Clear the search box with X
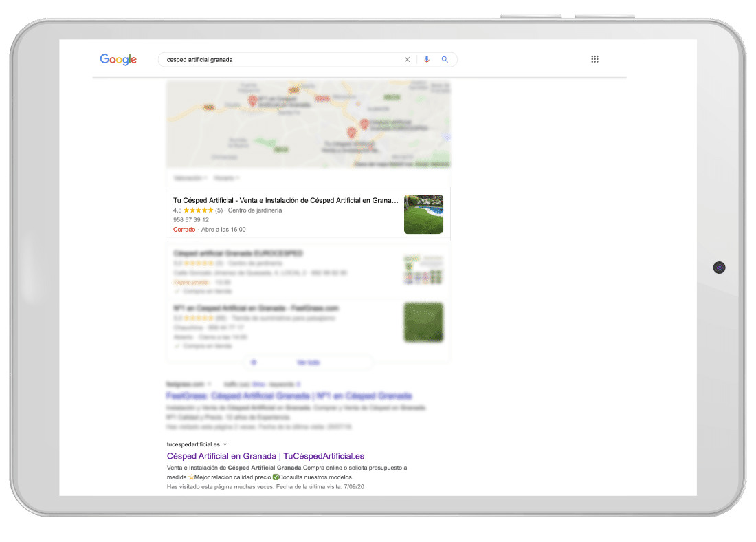This screenshot has height=542, width=756. [x=407, y=59]
